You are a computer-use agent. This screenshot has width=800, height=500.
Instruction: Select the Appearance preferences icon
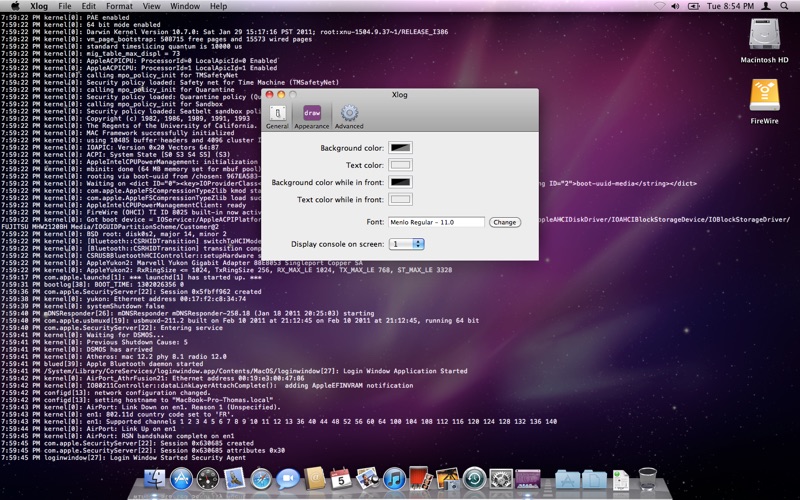(x=312, y=117)
